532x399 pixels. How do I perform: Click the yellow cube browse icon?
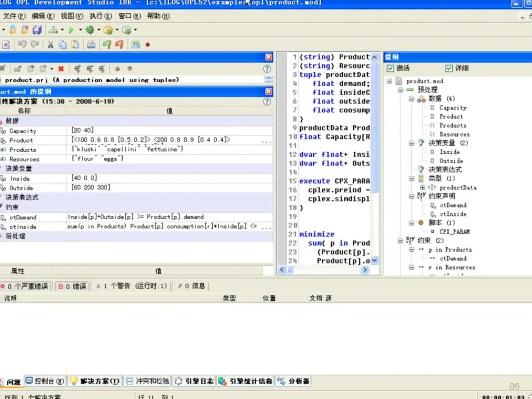click(108, 30)
